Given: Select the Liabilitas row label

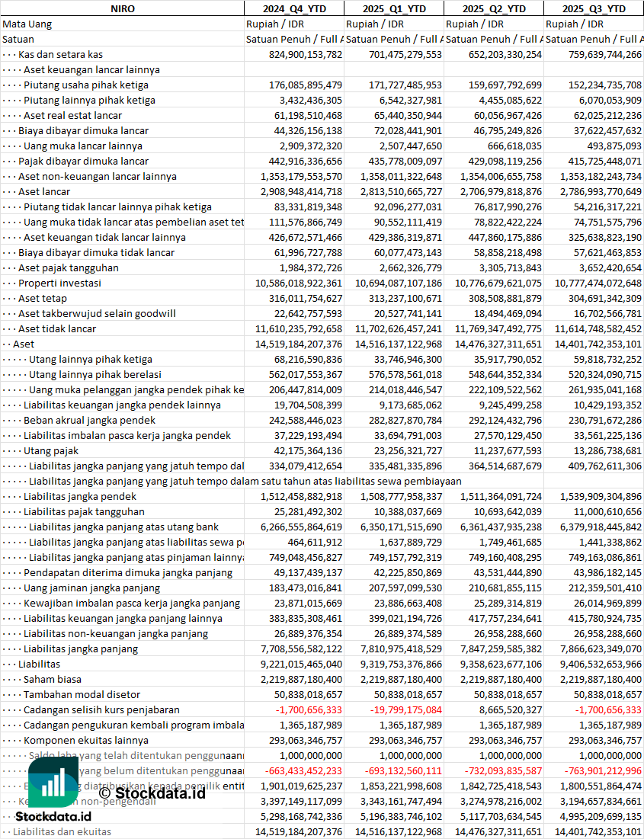Looking at the screenshot, I should [39, 664].
